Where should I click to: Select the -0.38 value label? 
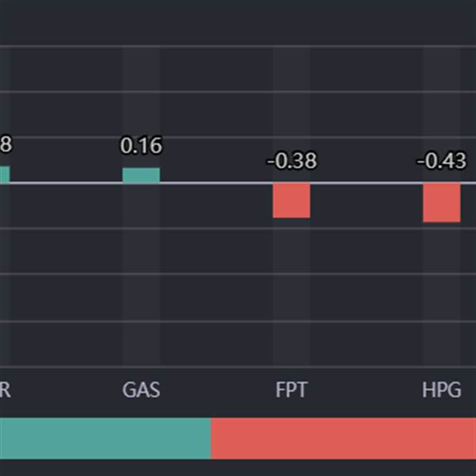(x=291, y=161)
